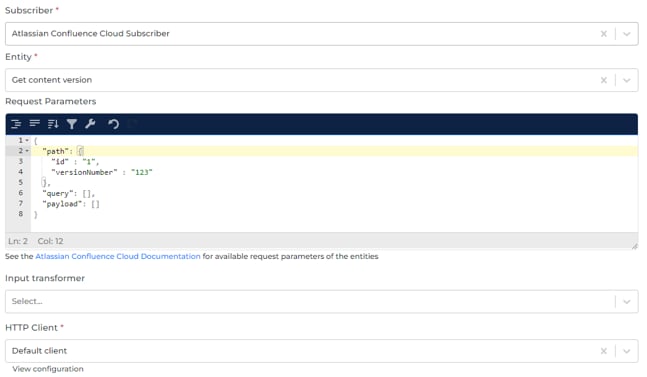Click the "id" key on line 3
The width and height of the screenshot is (647, 377).
point(60,162)
